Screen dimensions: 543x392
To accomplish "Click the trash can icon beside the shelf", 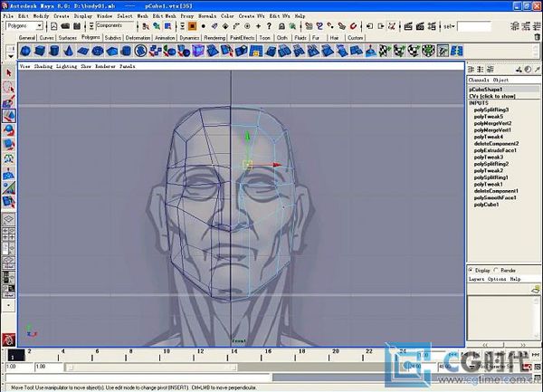I will (537, 37).
